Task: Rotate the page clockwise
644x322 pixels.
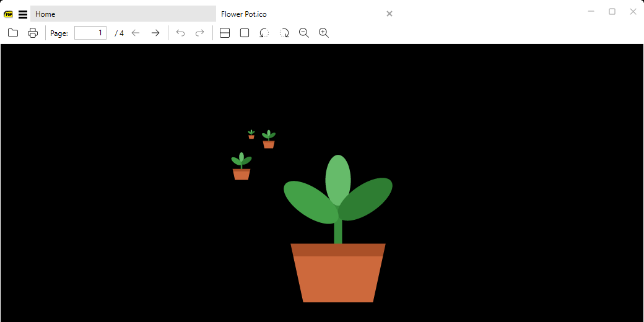Action: tap(284, 33)
